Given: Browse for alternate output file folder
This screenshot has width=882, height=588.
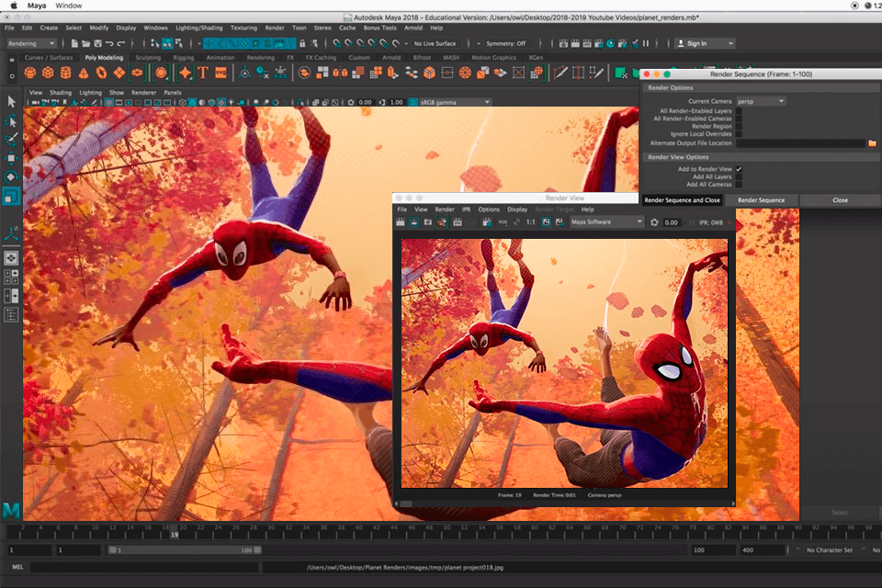Looking at the screenshot, I should pyautogui.click(x=872, y=143).
